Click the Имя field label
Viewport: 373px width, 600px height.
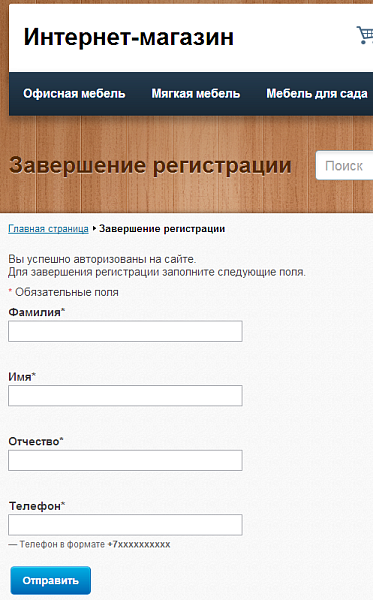tap(22, 377)
